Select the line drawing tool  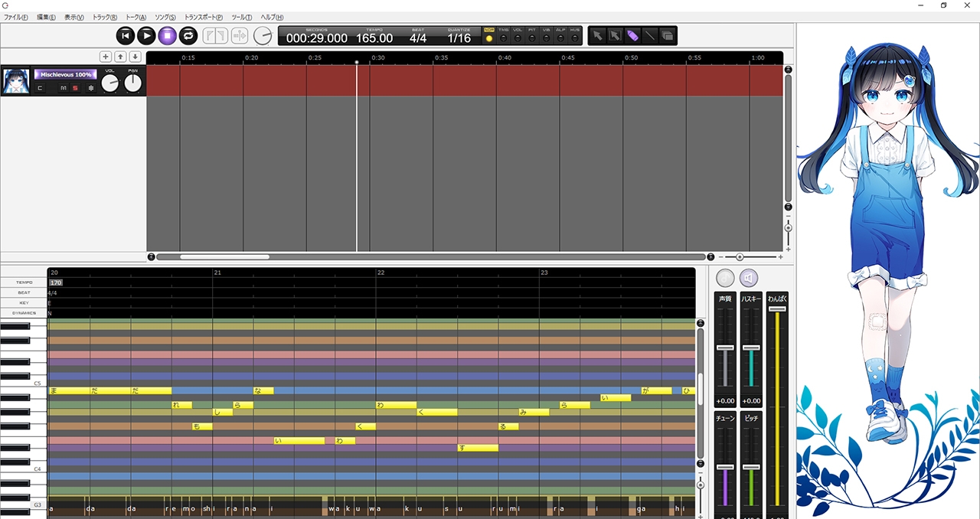point(650,35)
